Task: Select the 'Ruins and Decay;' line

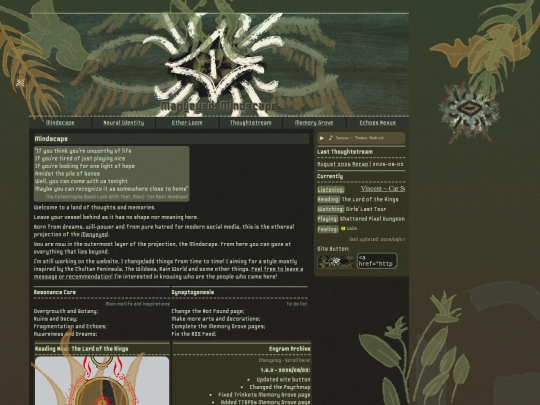Action: pyautogui.click(x=56, y=319)
